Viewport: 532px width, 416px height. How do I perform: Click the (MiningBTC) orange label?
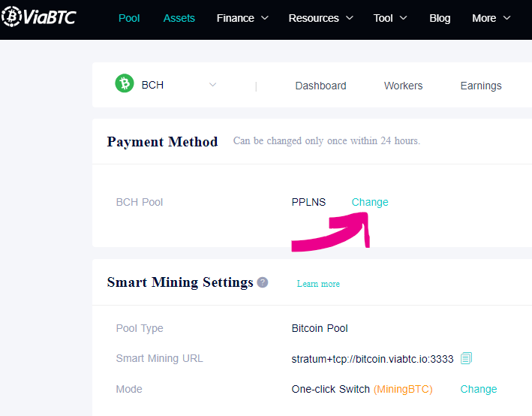pyautogui.click(x=403, y=389)
